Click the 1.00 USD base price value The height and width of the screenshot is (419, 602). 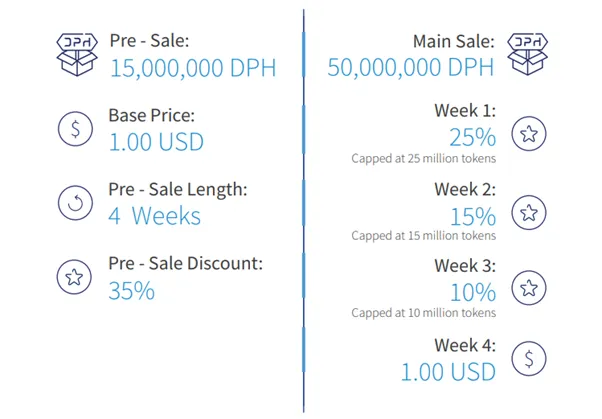(x=156, y=142)
